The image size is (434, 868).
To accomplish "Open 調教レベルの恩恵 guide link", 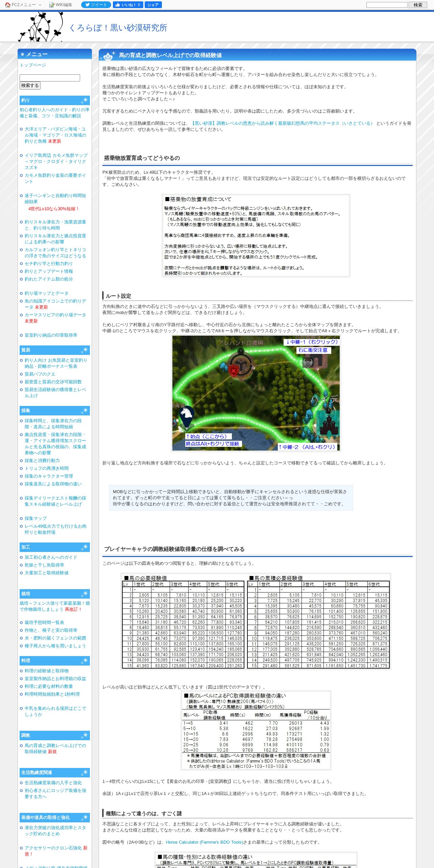I will (282, 123).
